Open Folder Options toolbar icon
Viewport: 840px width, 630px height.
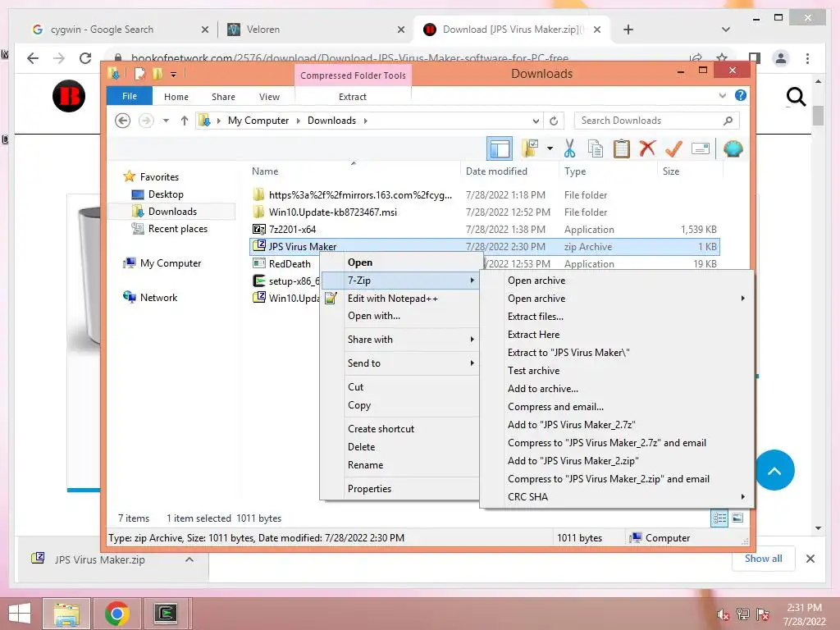coord(531,148)
